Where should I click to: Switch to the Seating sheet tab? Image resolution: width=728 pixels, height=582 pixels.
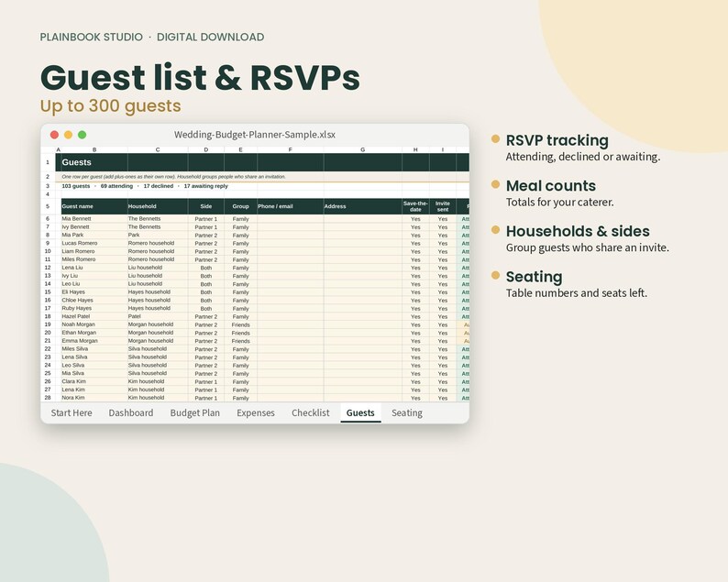(407, 412)
